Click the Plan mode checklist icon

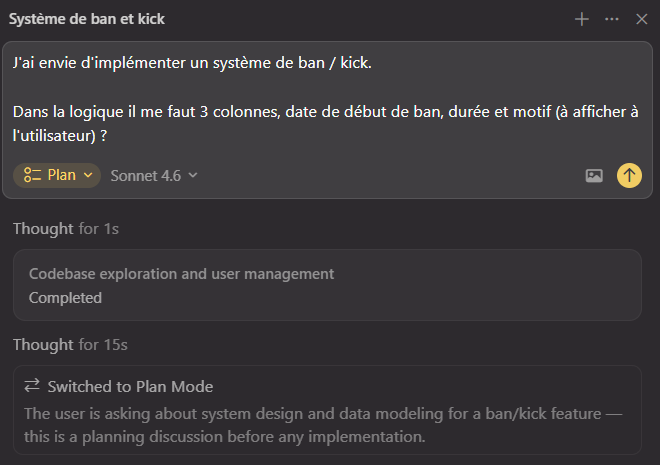33,175
